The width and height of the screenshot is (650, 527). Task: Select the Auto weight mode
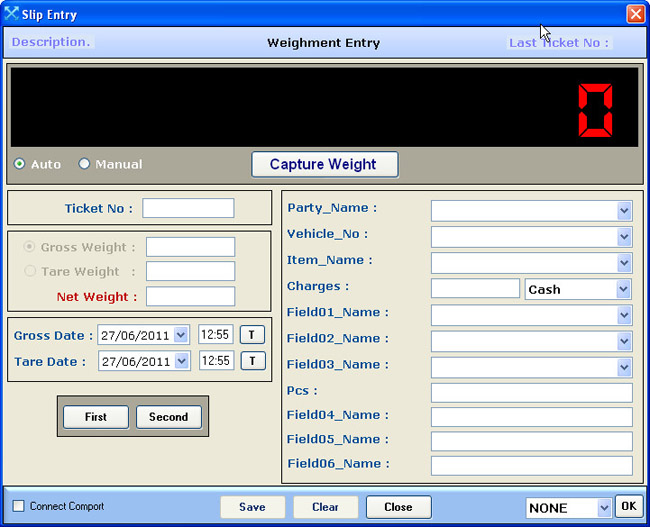[20, 164]
